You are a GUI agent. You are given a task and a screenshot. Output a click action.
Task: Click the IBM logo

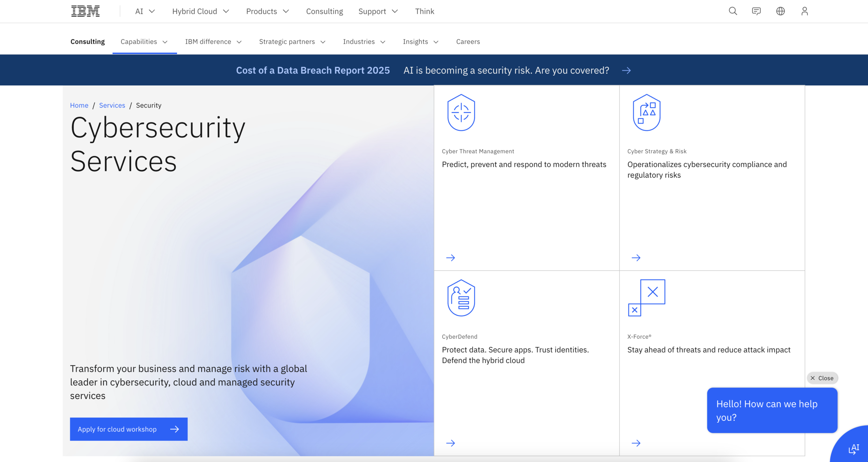[x=85, y=11]
